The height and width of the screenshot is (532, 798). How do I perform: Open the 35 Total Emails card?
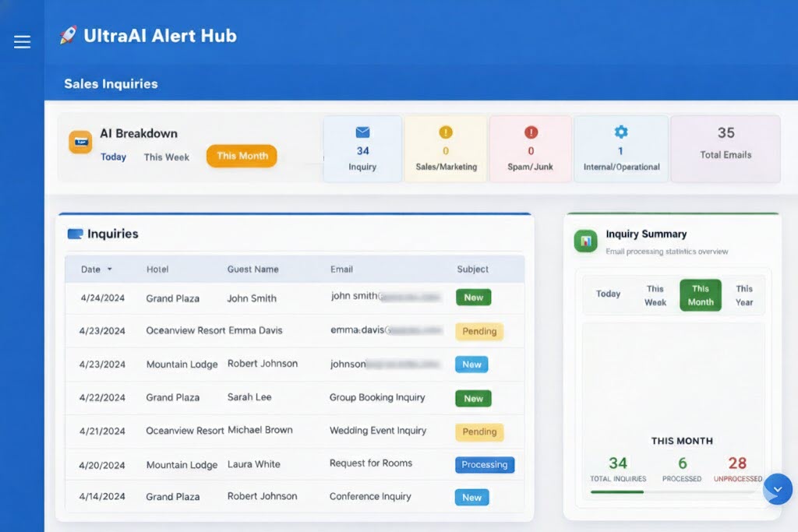[x=726, y=149]
